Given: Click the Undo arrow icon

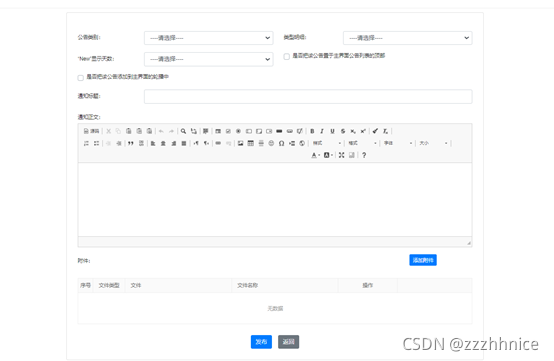Looking at the screenshot, I should pos(161,131).
